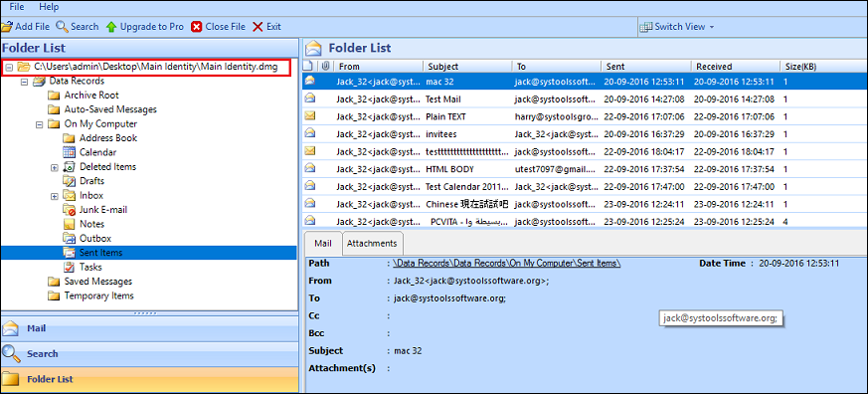
Task: Sort by Sent column header
Action: [646, 67]
